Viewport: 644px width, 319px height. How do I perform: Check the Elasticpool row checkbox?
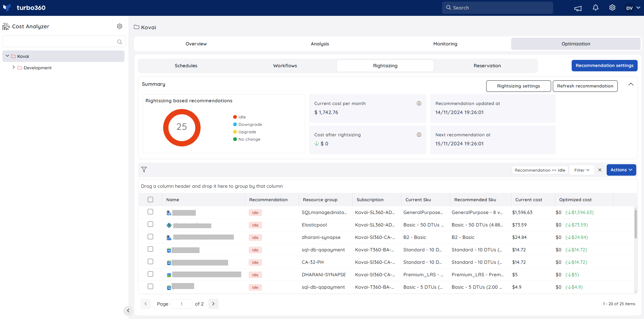(x=150, y=224)
